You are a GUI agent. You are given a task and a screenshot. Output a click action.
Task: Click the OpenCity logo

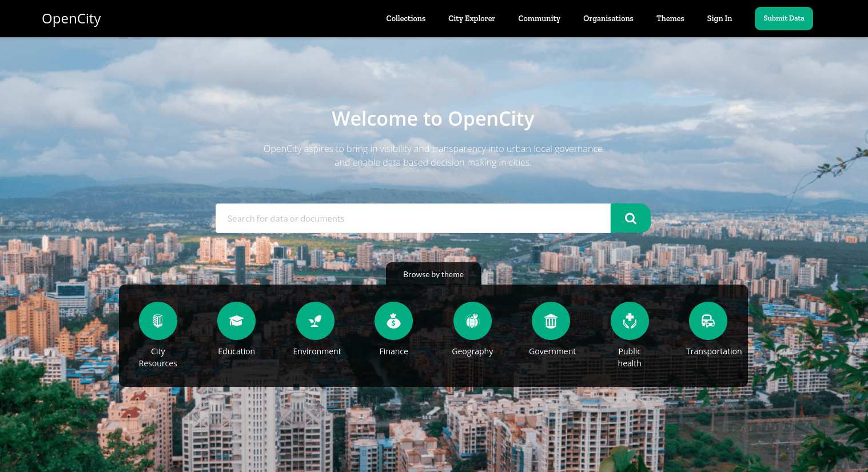71,18
